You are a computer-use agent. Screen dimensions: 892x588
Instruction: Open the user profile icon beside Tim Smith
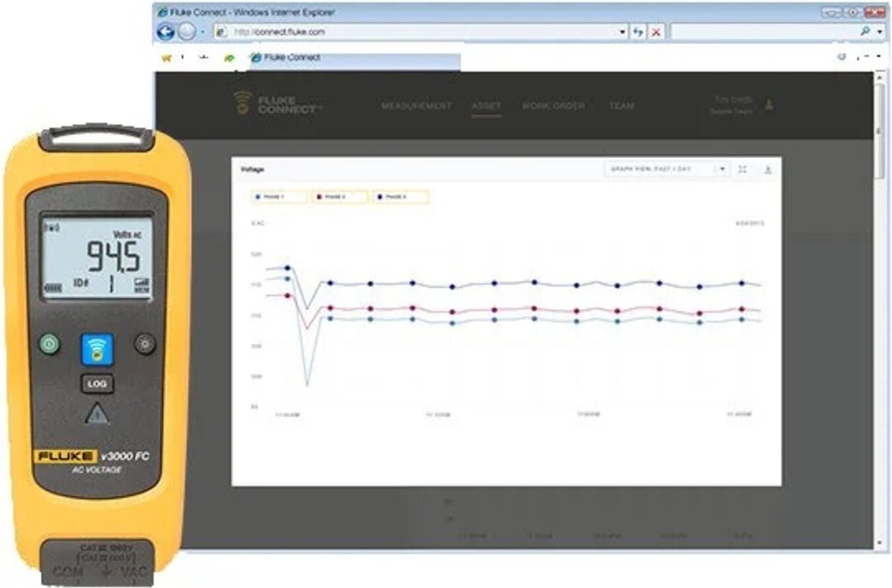[768, 104]
